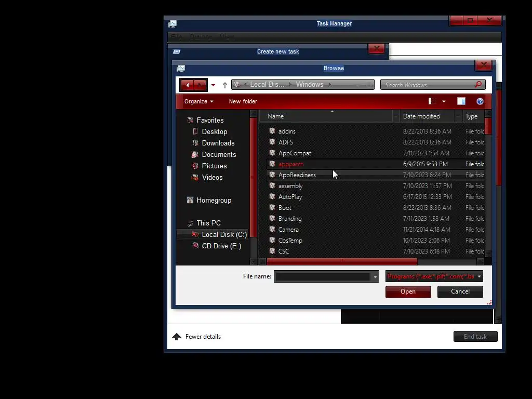Cancel the Browse dialog

click(460, 292)
